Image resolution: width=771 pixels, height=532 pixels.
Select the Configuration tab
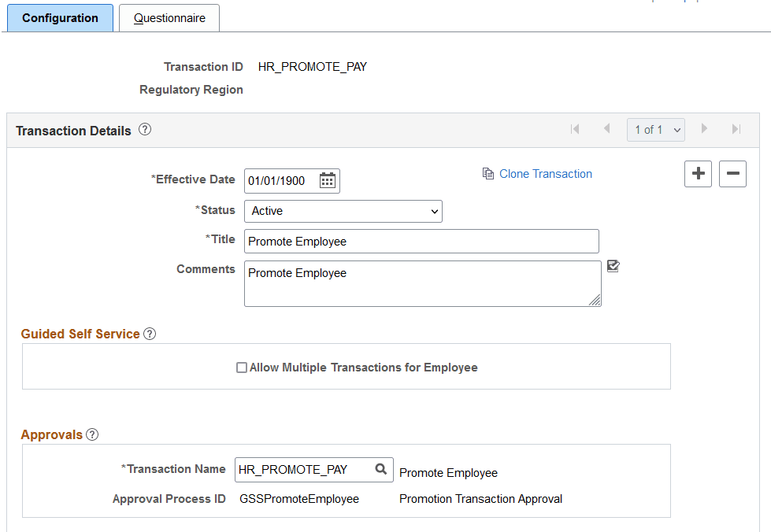coord(60,17)
